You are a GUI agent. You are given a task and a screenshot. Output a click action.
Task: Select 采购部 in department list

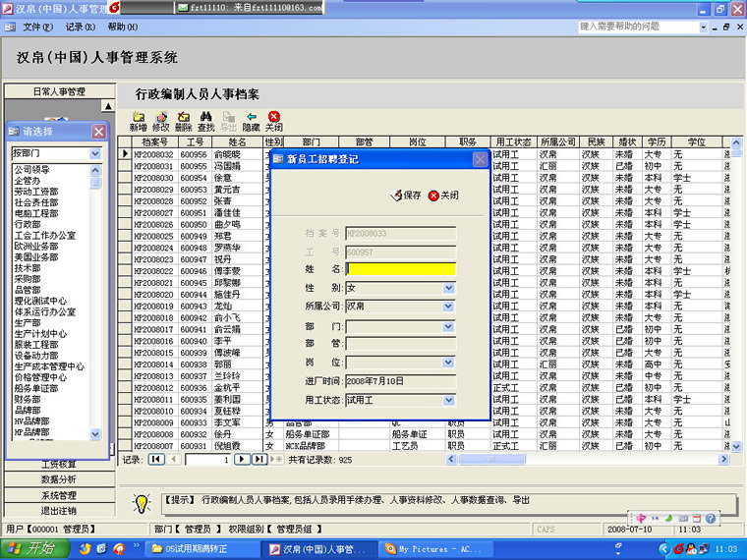(x=28, y=279)
